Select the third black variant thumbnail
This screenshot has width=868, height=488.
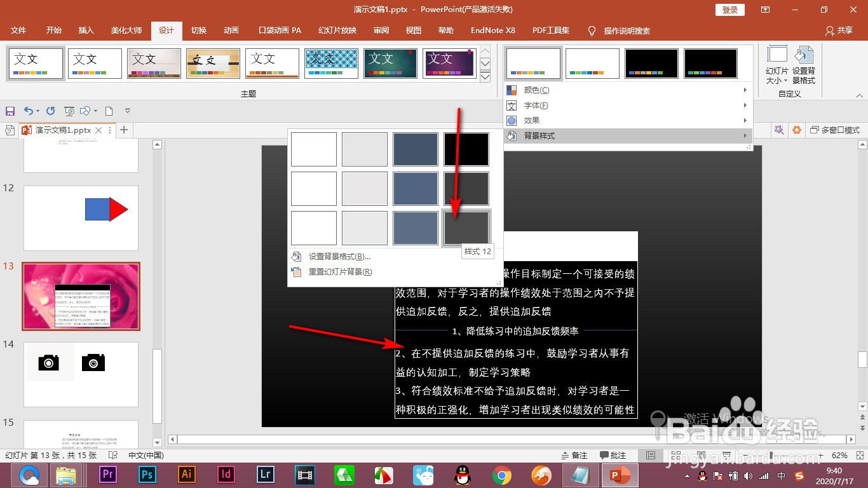[x=652, y=64]
